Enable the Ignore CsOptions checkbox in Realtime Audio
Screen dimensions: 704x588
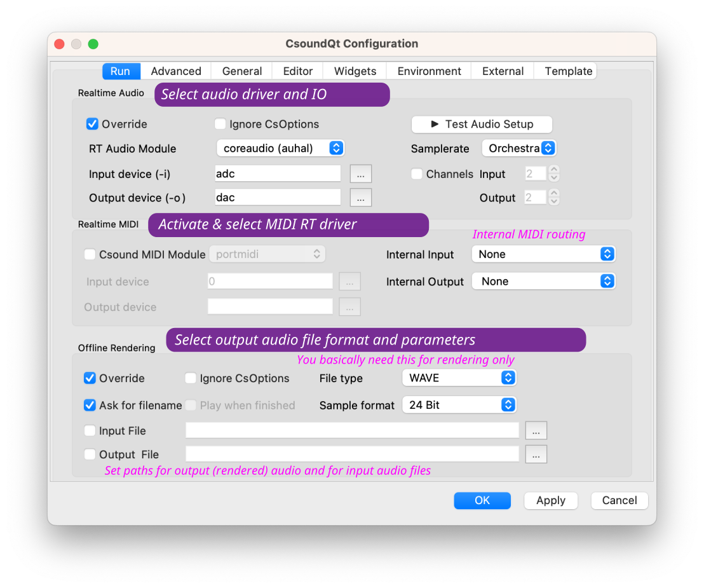pos(220,124)
